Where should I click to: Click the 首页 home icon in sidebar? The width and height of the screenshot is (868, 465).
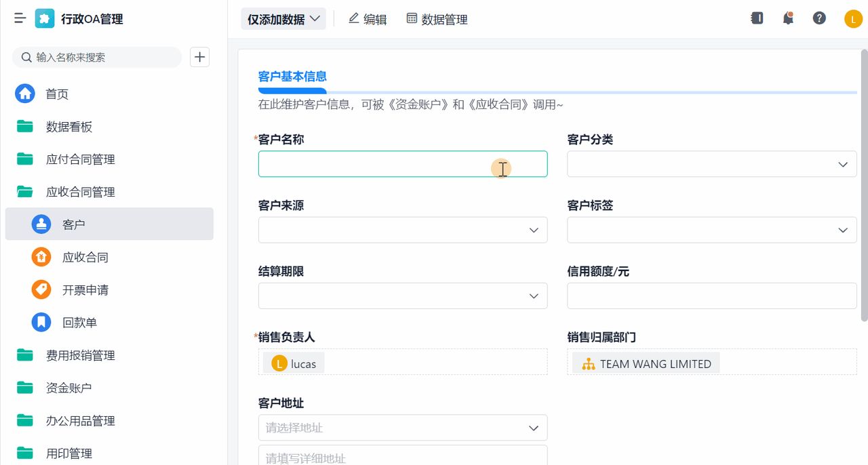coord(24,94)
